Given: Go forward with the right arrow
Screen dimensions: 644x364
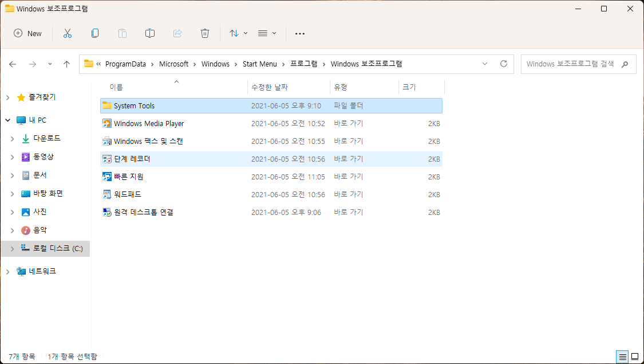Looking at the screenshot, I should coord(33,64).
